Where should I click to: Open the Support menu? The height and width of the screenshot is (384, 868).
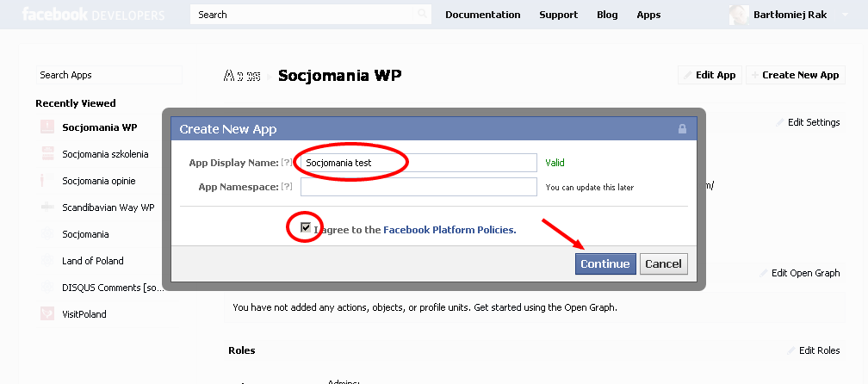[x=559, y=15]
